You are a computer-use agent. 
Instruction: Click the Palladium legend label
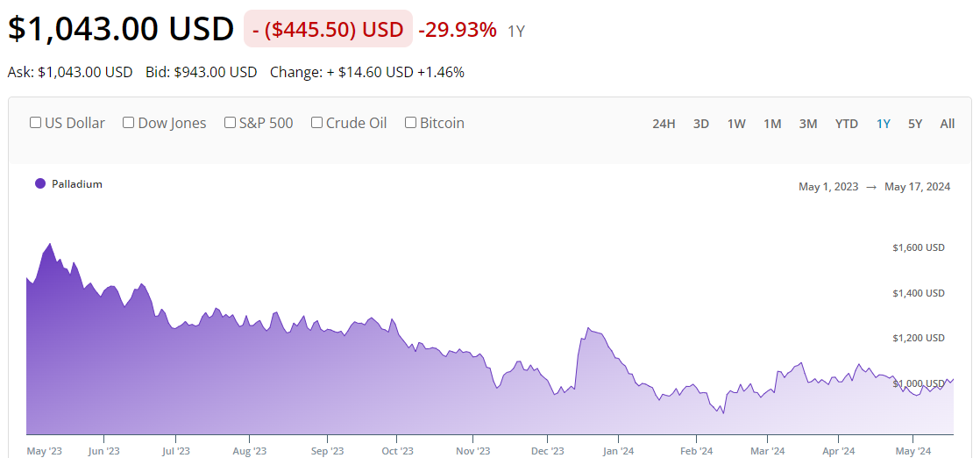77,184
